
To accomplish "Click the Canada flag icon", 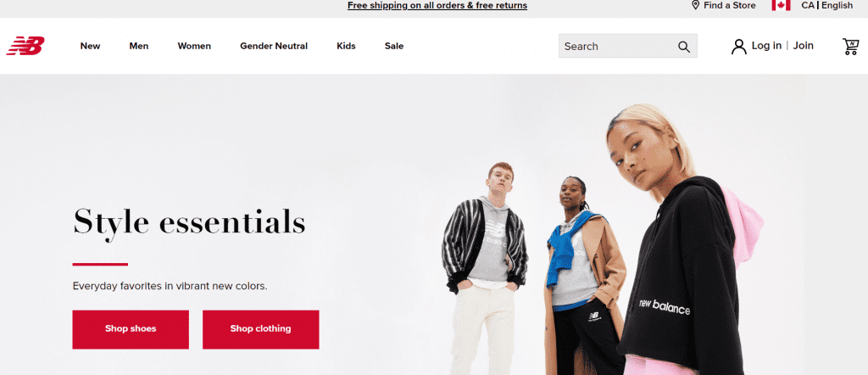I will (x=781, y=6).
